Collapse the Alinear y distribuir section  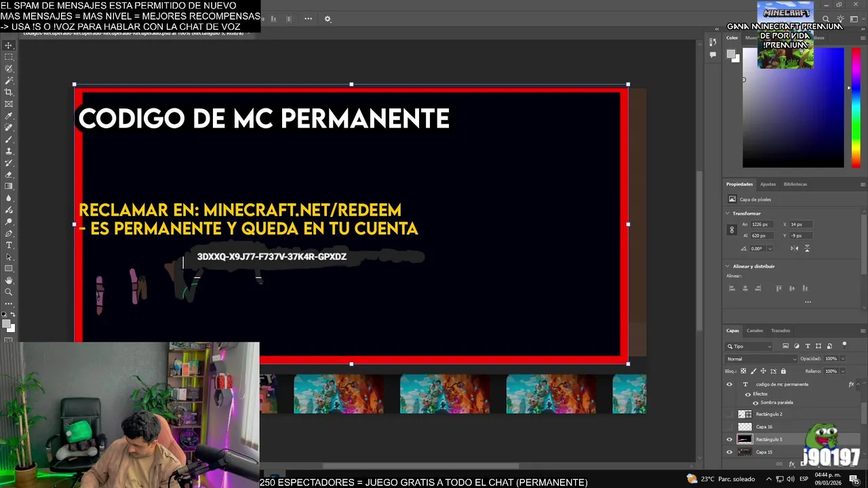tap(728, 266)
